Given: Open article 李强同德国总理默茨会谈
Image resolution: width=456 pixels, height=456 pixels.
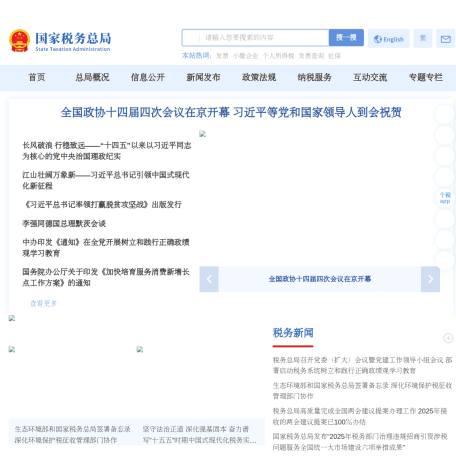Looking at the screenshot, I should [64, 224].
